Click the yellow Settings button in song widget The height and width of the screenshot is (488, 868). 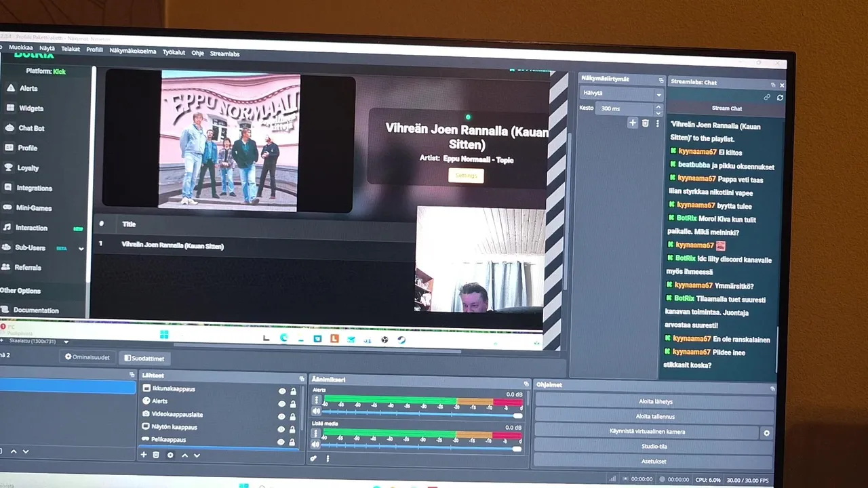pos(466,176)
